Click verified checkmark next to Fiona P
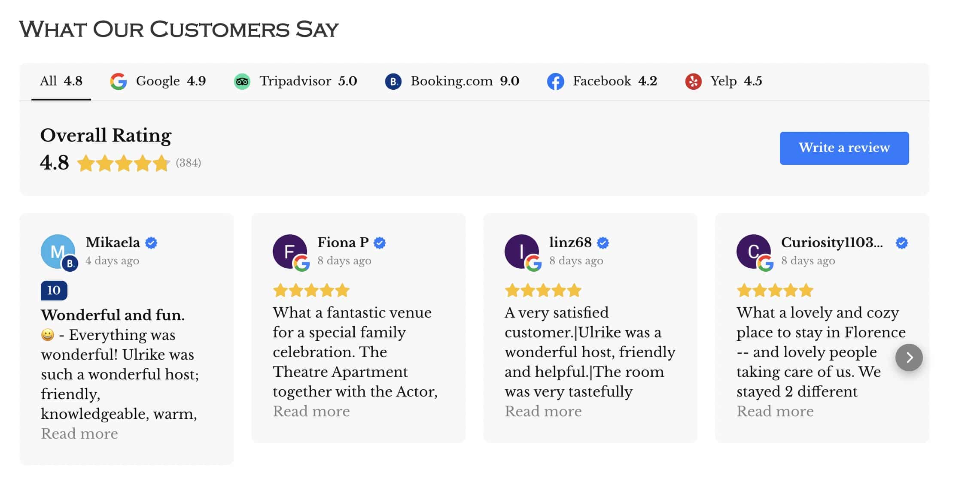 tap(380, 243)
